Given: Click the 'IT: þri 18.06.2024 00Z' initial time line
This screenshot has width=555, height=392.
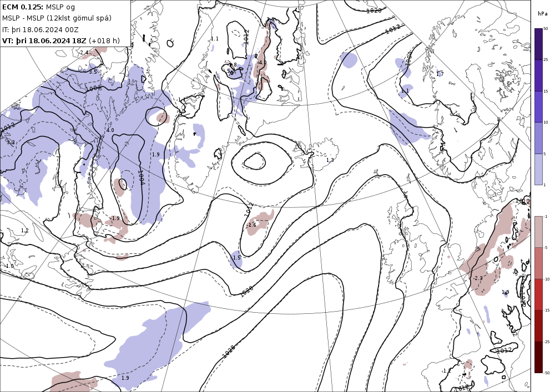Looking at the screenshot, I should coord(41,30).
